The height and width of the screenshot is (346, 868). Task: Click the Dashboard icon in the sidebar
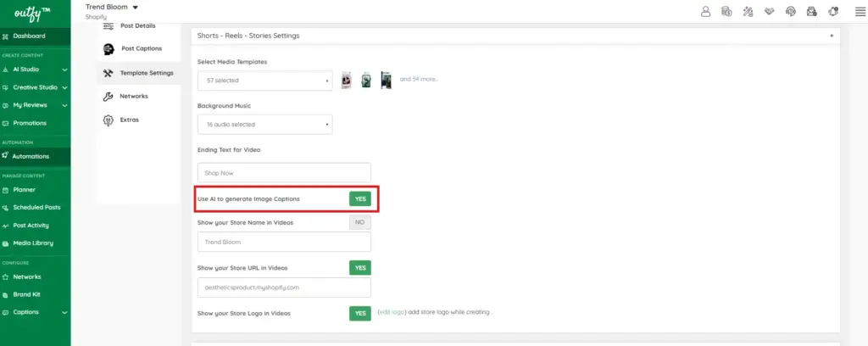pyautogui.click(x=6, y=36)
